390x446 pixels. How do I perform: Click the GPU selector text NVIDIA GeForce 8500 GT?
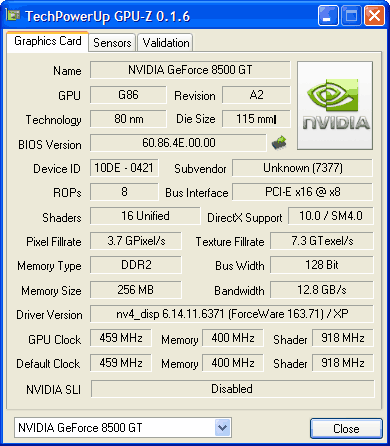pos(80,427)
